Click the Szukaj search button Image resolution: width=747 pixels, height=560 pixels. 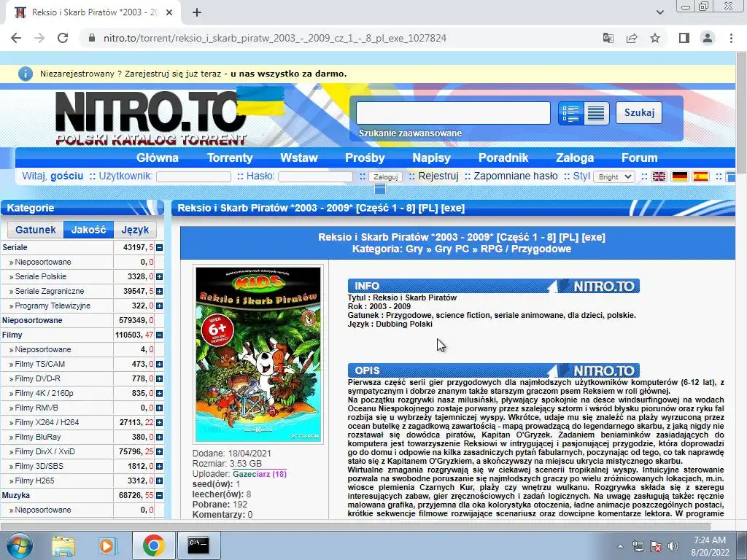(x=639, y=113)
